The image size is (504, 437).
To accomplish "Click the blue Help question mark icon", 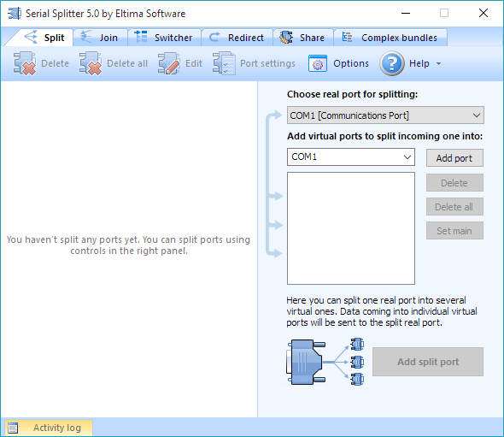I will tap(392, 63).
